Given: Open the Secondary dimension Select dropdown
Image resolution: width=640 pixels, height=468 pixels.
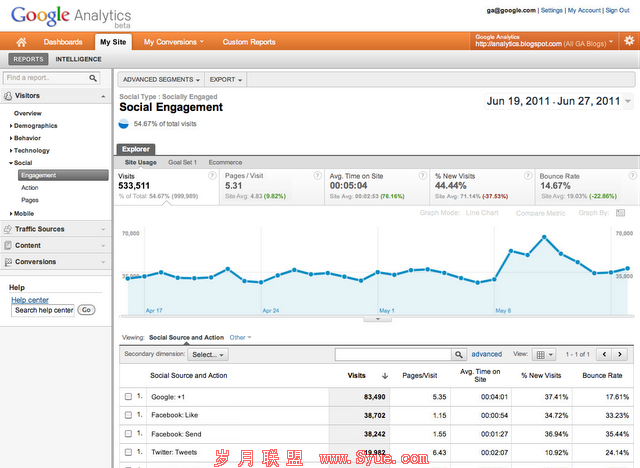Looking at the screenshot, I should coord(208,354).
